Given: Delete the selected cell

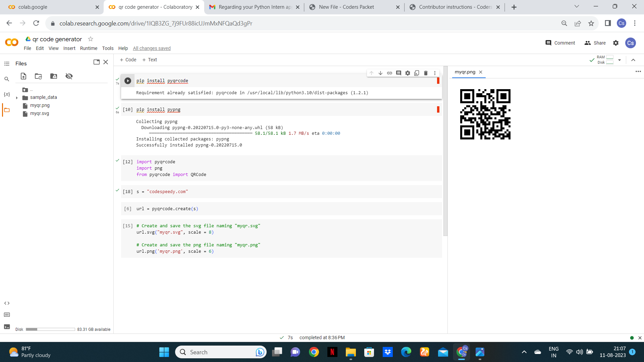Looking at the screenshot, I should (x=426, y=73).
